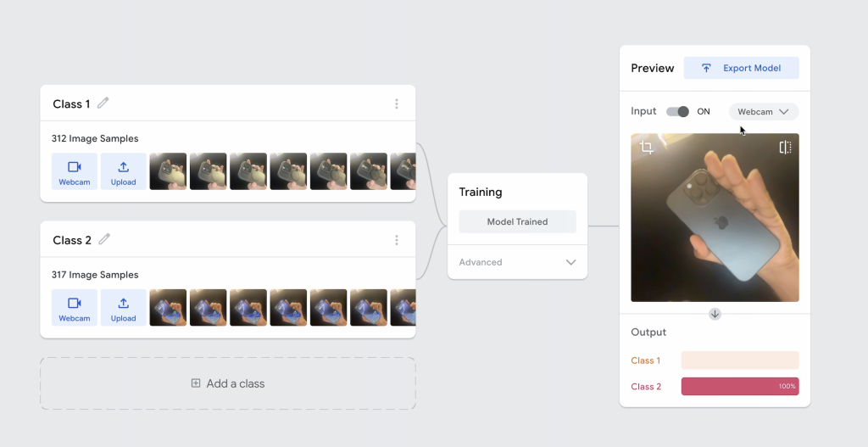This screenshot has width=868, height=447.
Task: Select first image sample in Class 2
Action: [x=168, y=308]
